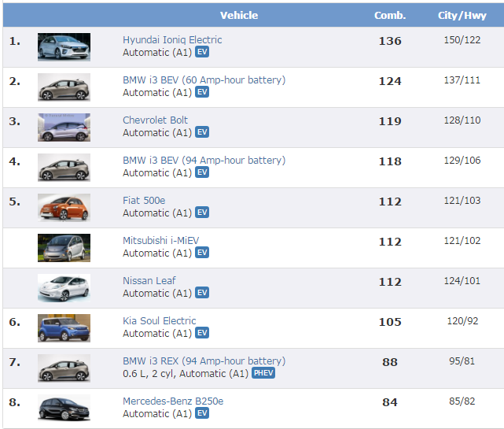Click the blue Kia Soul Electric thumbnail
Screen dimensions: 504x429
pyautogui.click(x=64, y=328)
